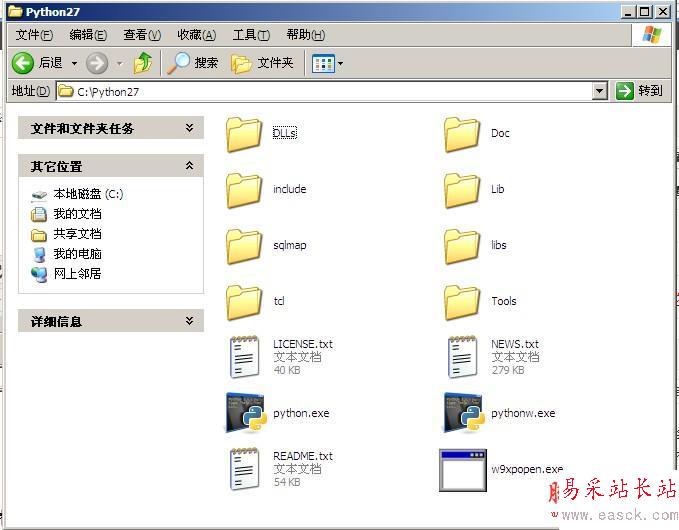Viewport: 679px width, 530px height.
Task: Select the w9xpopen.exe window icon
Action: tap(463, 470)
